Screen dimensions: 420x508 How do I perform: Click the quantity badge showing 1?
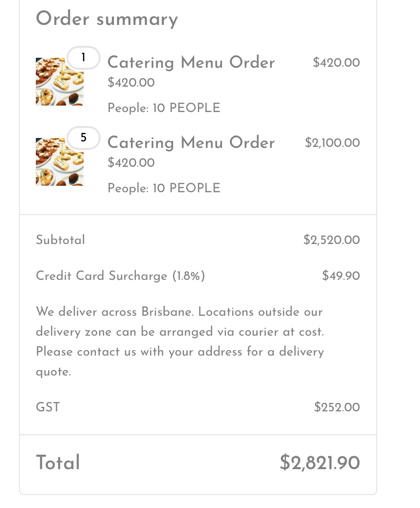pyautogui.click(x=84, y=58)
